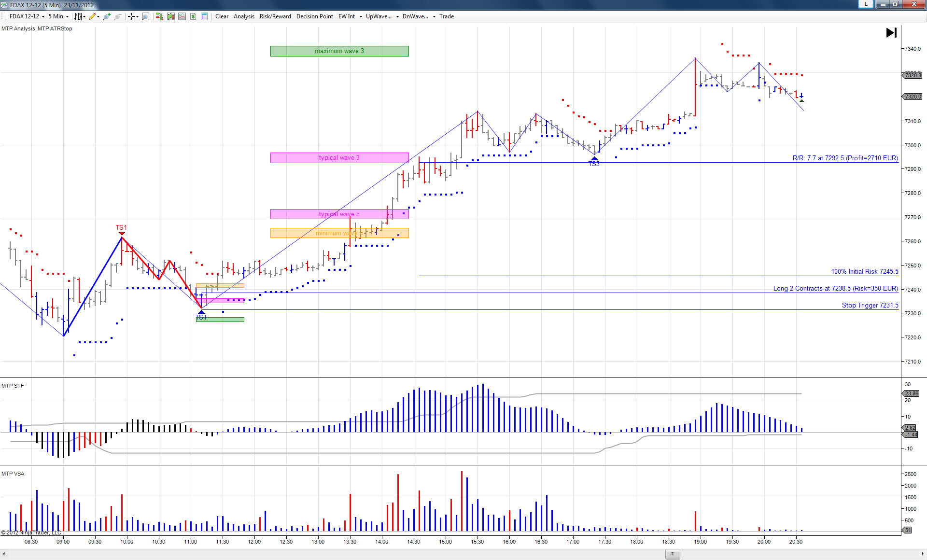Select the magenta 'typical wave 3' zone box
Image resolution: width=927 pixels, height=560 pixels.
click(339, 158)
